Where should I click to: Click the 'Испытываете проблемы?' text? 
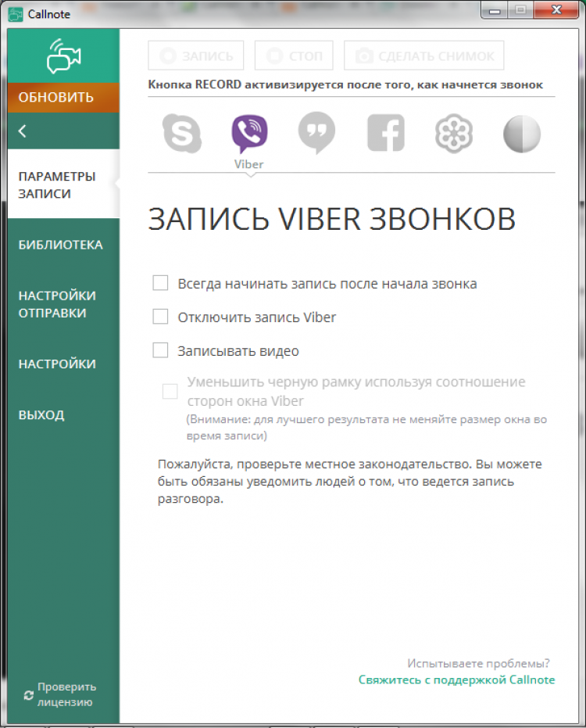pyautogui.click(x=478, y=663)
